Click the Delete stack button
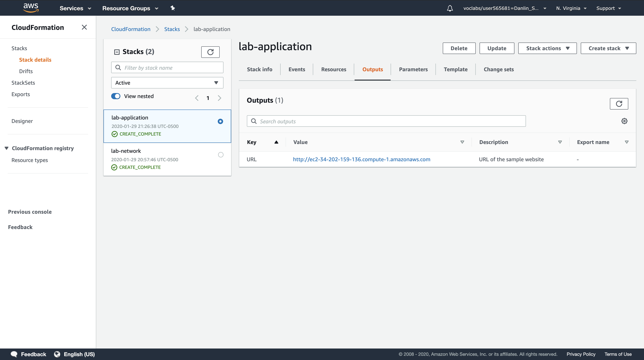 point(459,48)
